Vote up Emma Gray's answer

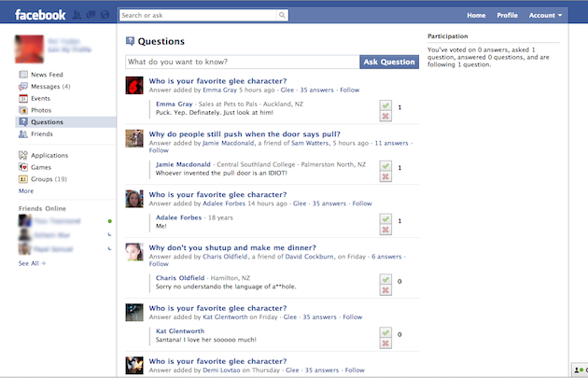tap(385, 105)
